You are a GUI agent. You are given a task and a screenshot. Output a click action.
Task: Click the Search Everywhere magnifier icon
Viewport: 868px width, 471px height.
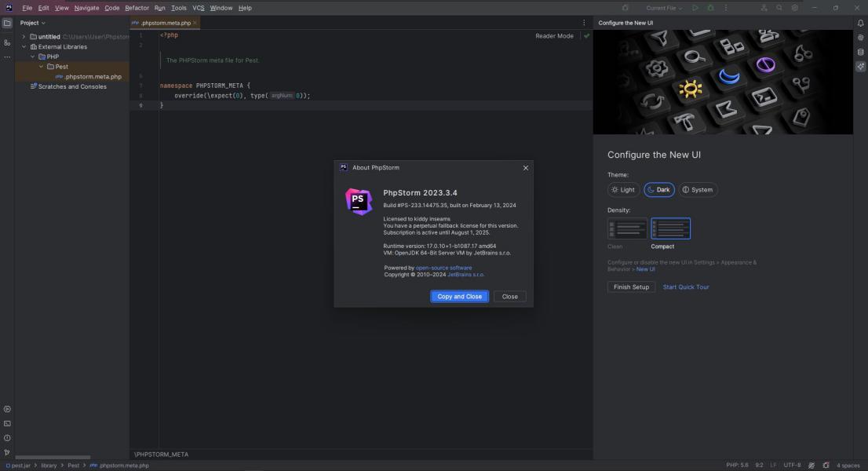(x=779, y=8)
